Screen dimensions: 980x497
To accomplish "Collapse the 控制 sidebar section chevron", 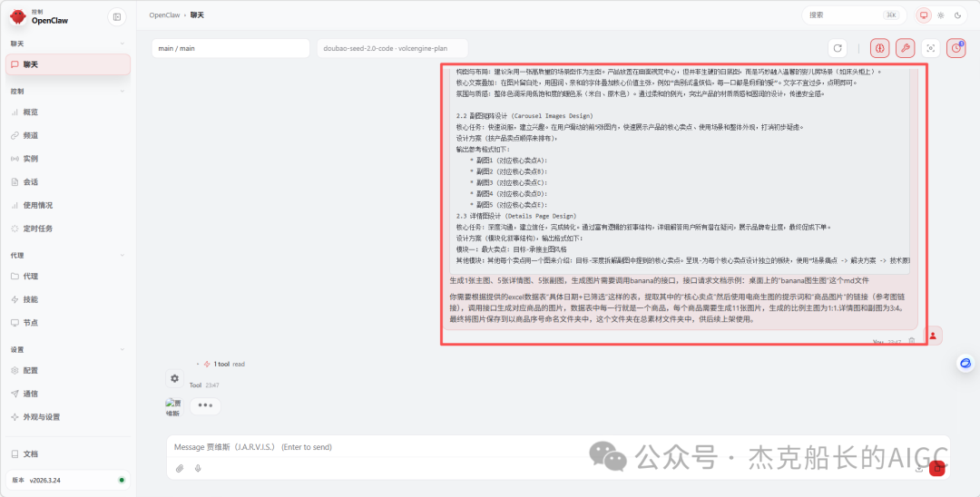I will click(x=122, y=92).
